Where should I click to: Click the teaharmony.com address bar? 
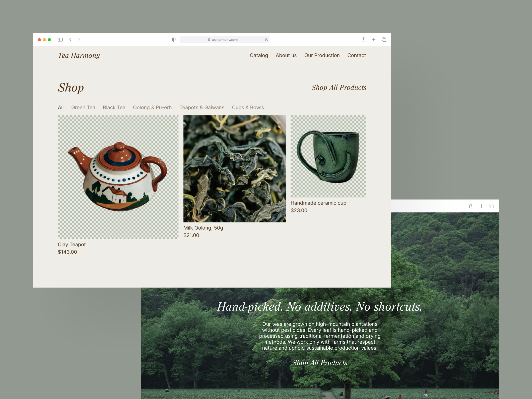224,40
